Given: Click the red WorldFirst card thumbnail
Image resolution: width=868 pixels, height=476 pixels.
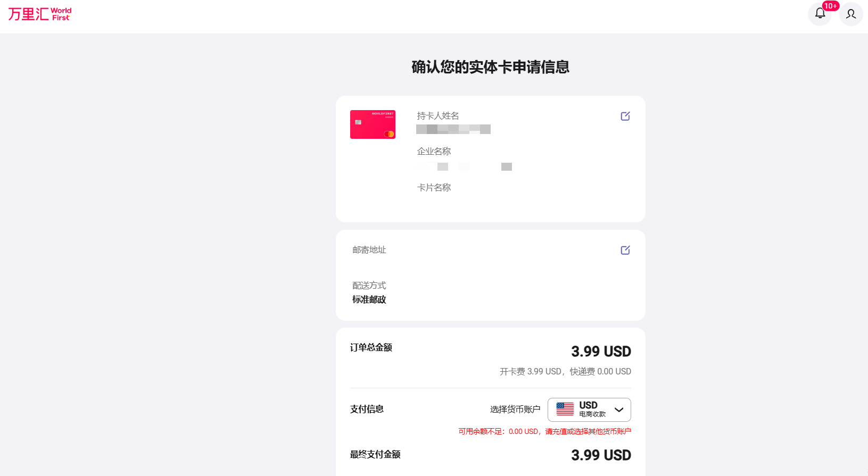Looking at the screenshot, I should (373, 124).
